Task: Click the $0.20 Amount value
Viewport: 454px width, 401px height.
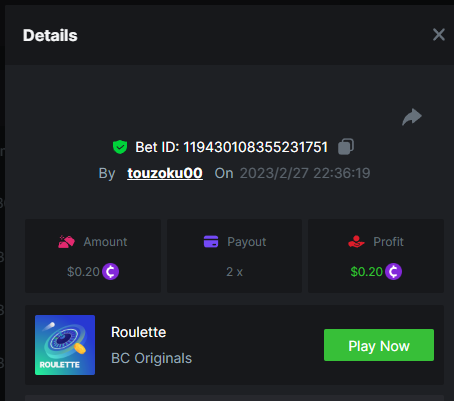Action: [x=83, y=272]
